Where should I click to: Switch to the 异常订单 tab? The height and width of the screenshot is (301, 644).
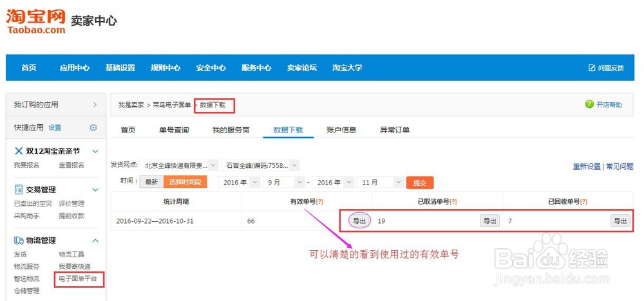point(395,130)
